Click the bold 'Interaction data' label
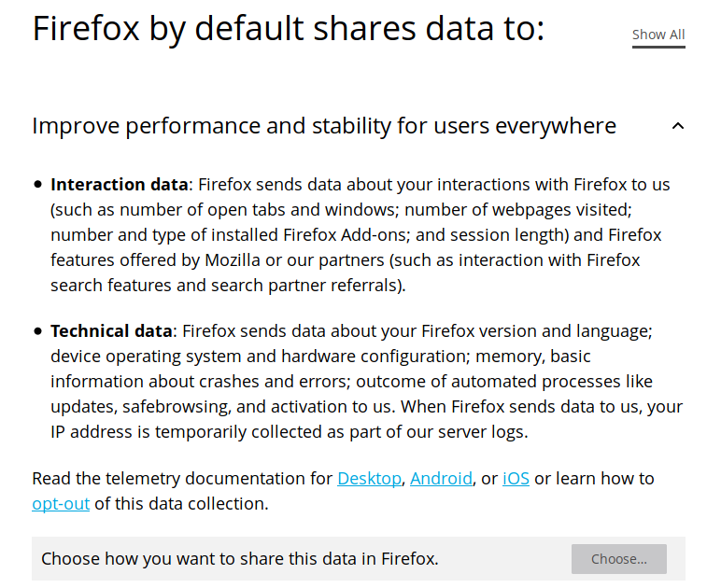The height and width of the screenshot is (588, 707). click(x=120, y=185)
